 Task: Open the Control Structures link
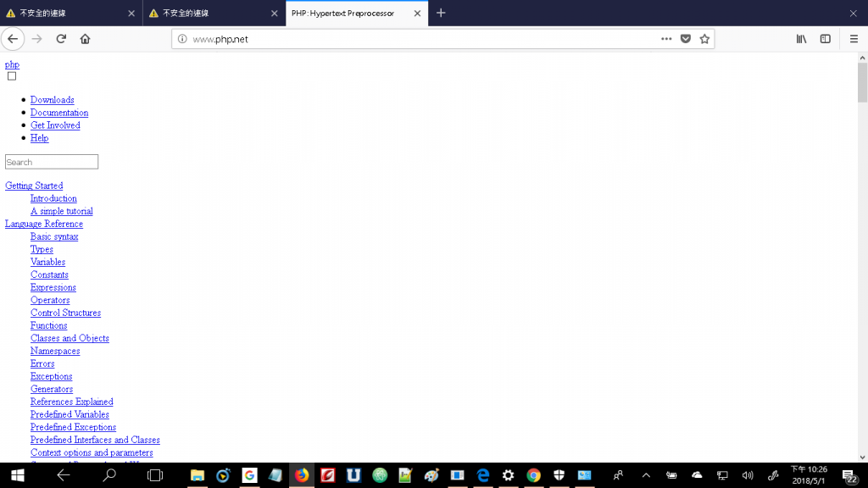pos(65,313)
